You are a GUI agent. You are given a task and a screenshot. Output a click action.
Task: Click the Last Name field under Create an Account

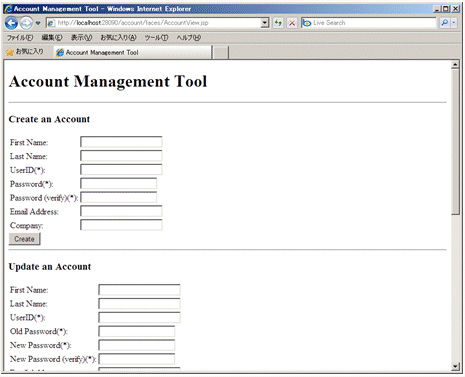coord(121,156)
